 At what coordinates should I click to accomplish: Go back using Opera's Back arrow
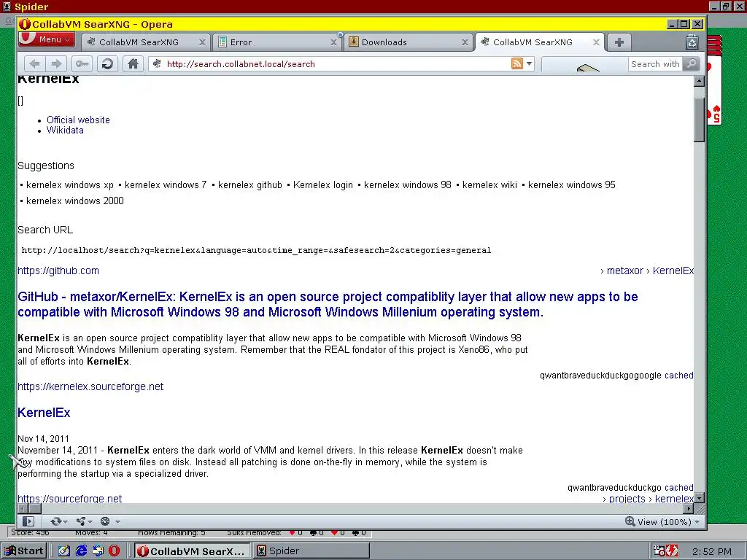tap(34, 64)
